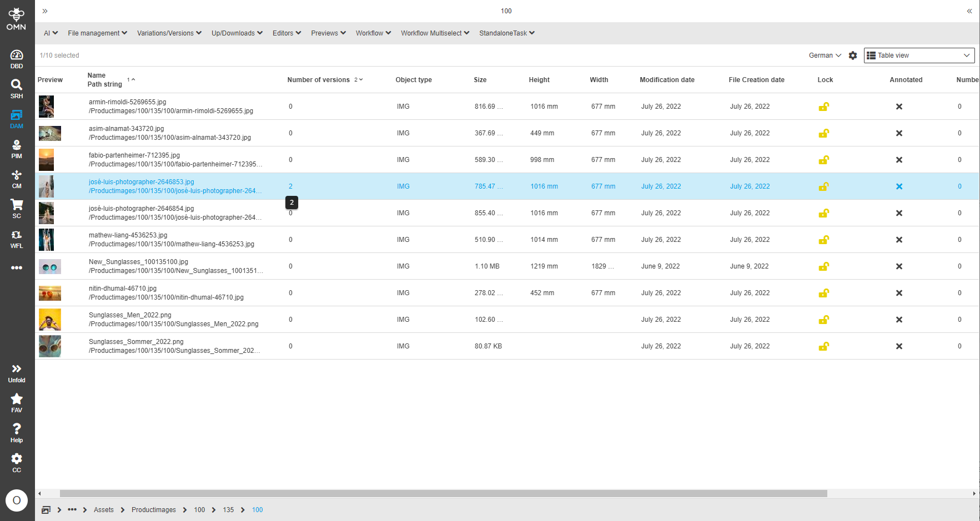This screenshot has height=521, width=980.
Task: Open the SC shopping cart module
Action: pyautogui.click(x=17, y=209)
